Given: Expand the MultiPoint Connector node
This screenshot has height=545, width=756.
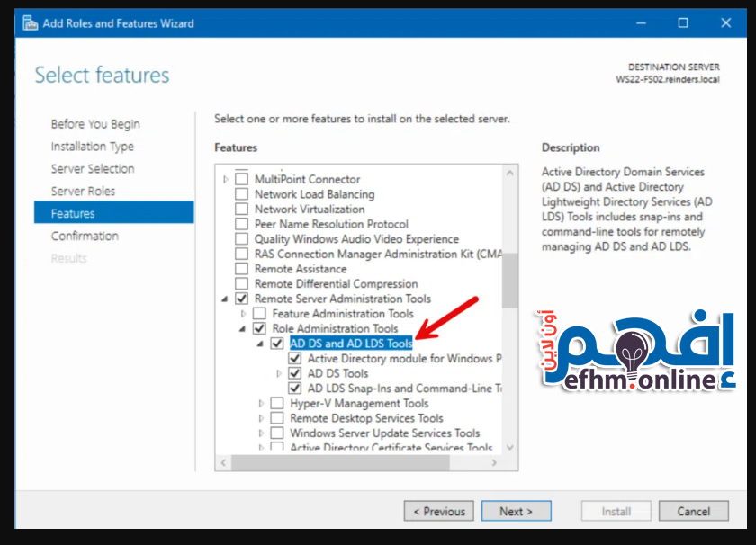Looking at the screenshot, I should click(226, 179).
